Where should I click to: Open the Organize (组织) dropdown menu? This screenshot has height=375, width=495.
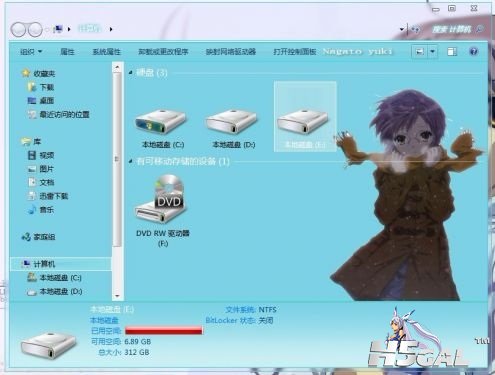click(31, 52)
